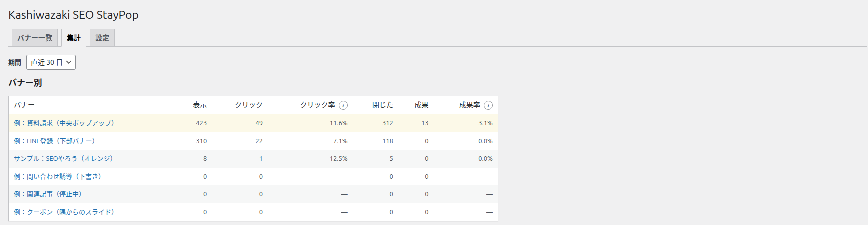The image size is (868, 225).
Task: Click the info icon beside クリック率
Action: pyautogui.click(x=343, y=105)
